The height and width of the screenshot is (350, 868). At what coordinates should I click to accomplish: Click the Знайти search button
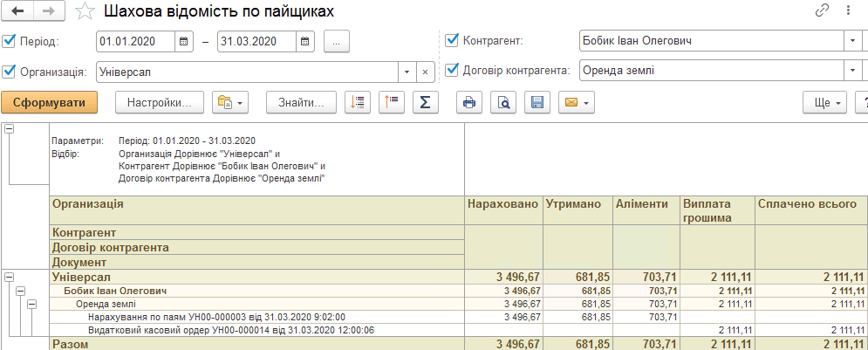(x=301, y=102)
